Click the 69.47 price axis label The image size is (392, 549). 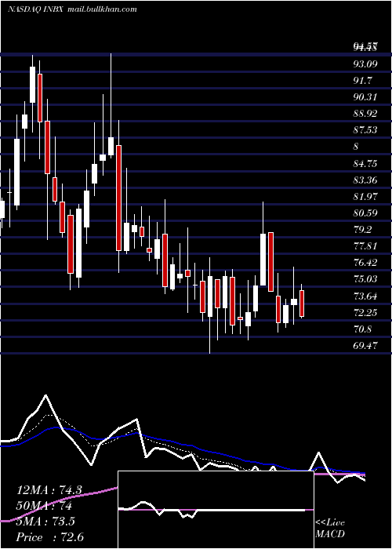click(x=365, y=346)
